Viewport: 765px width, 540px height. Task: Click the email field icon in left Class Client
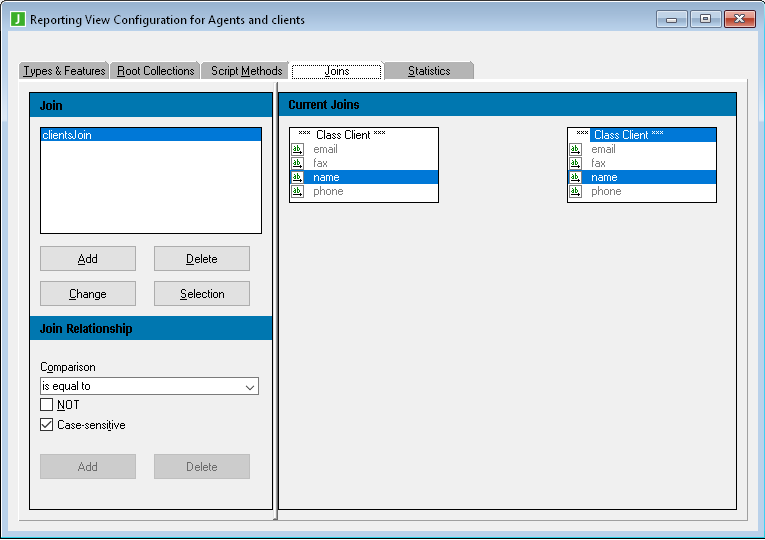297,149
